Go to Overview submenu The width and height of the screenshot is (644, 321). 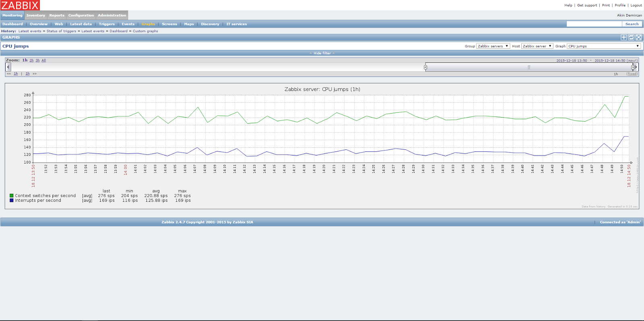tap(39, 24)
